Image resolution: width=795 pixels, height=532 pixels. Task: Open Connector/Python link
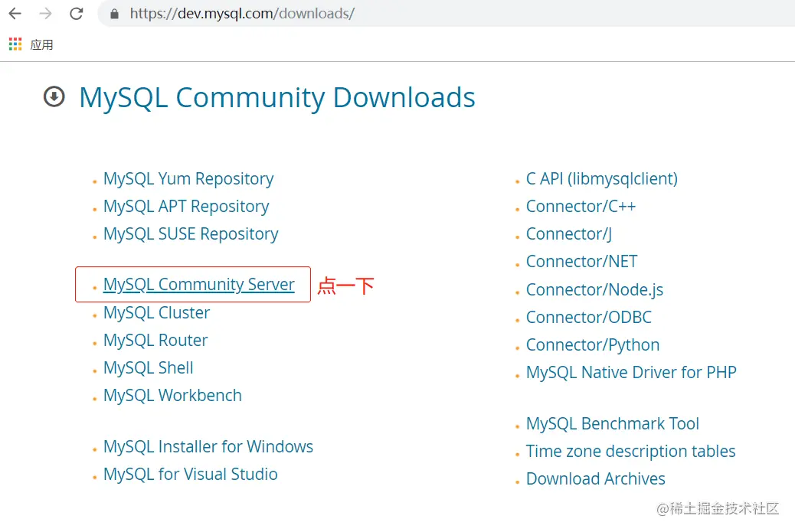pos(594,345)
